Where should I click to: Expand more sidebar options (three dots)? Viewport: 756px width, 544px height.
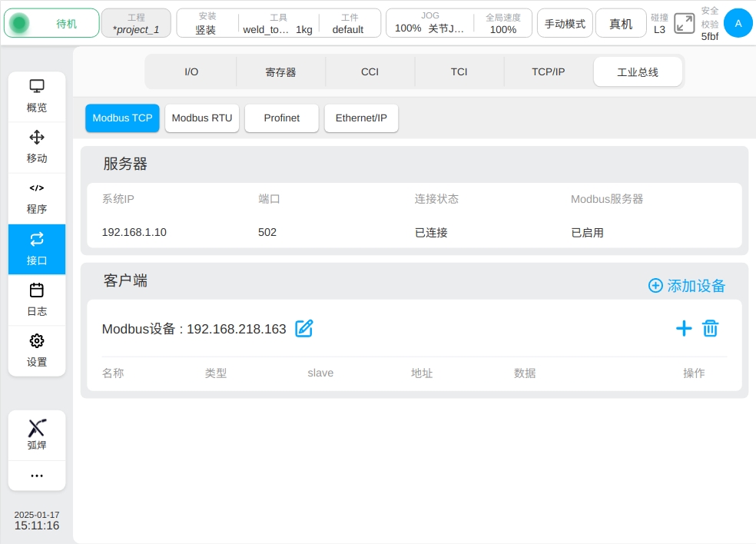(37, 476)
